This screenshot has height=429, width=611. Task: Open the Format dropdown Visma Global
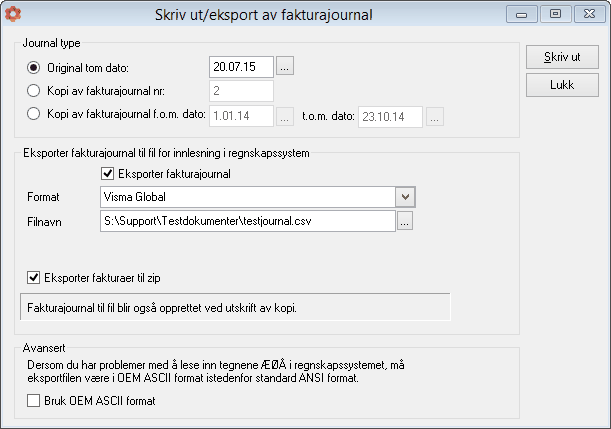coord(405,197)
